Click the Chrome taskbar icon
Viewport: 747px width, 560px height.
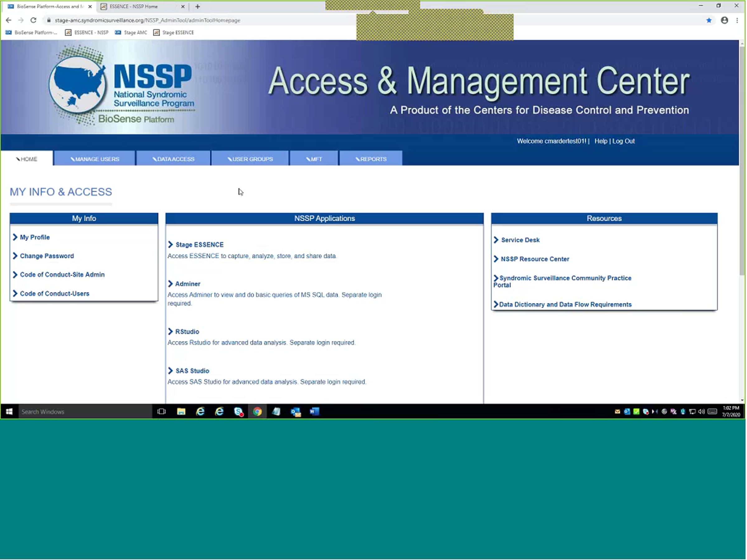pyautogui.click(x=257, y=412)
